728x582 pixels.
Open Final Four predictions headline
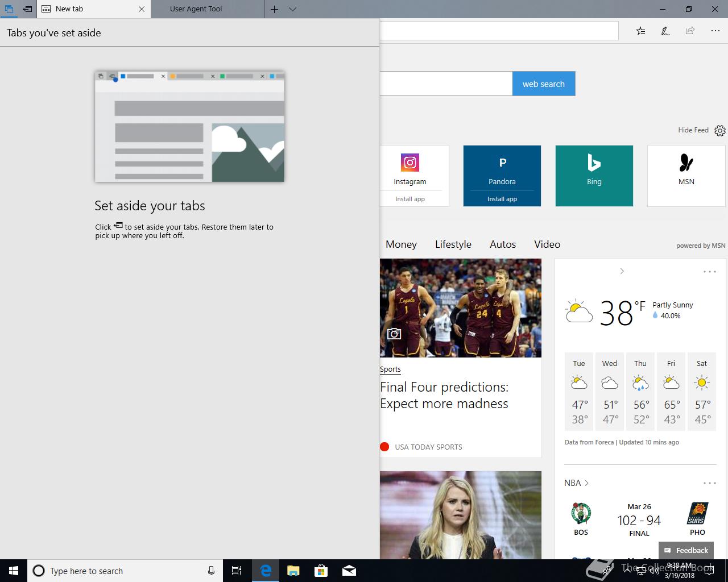444,396
